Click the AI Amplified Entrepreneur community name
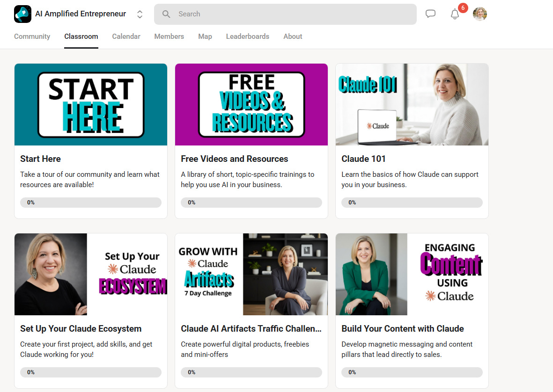This screenshot has height=392, width=553. point(81,14)
